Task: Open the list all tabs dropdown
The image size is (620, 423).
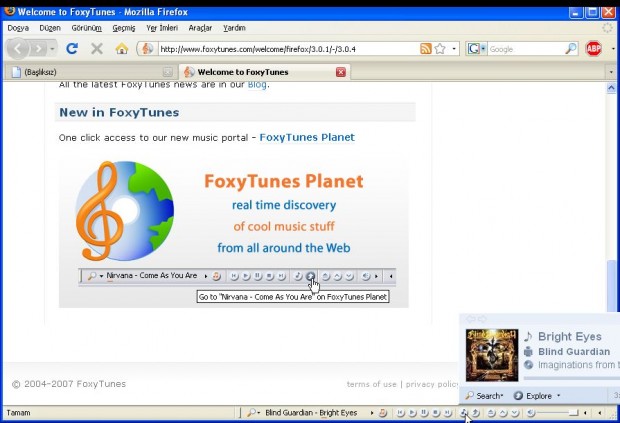Action: [611, 72]
